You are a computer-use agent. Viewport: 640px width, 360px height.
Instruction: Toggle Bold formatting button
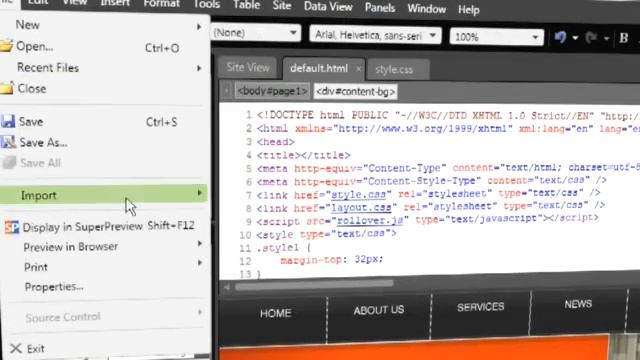(623, 38)
